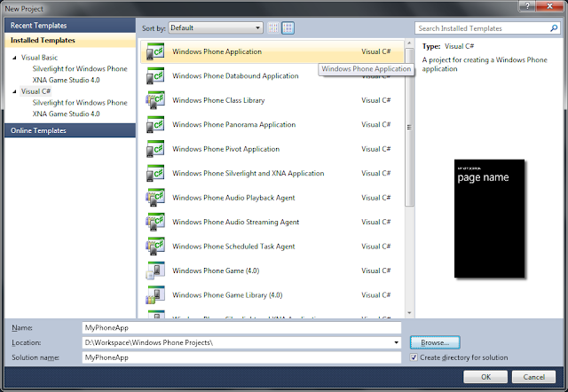The height and width of the screenshot is (392, 568).
Task: Click the Windows Phone Game Library icon
Action: click(x=155, y=294)
